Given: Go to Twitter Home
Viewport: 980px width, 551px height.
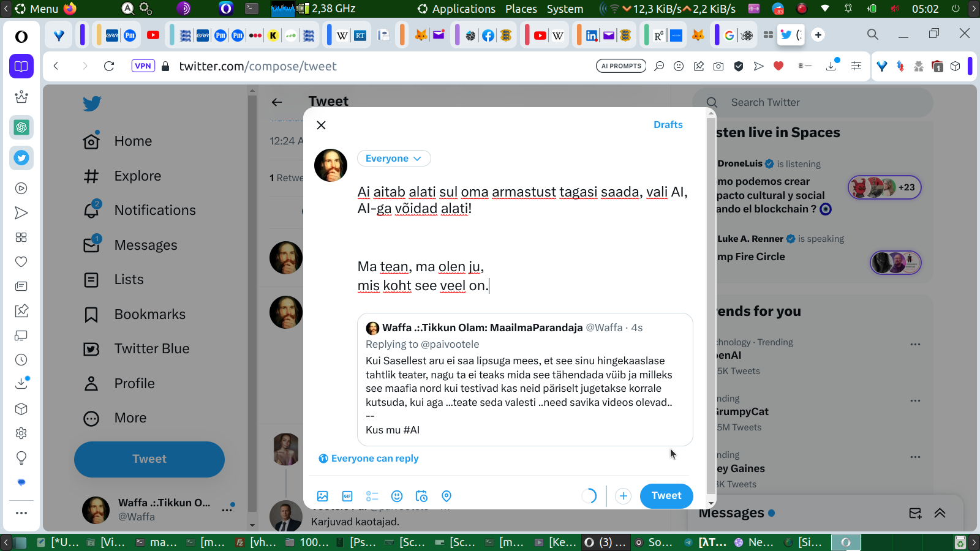Looking at the screenshot, I should 118,141.
